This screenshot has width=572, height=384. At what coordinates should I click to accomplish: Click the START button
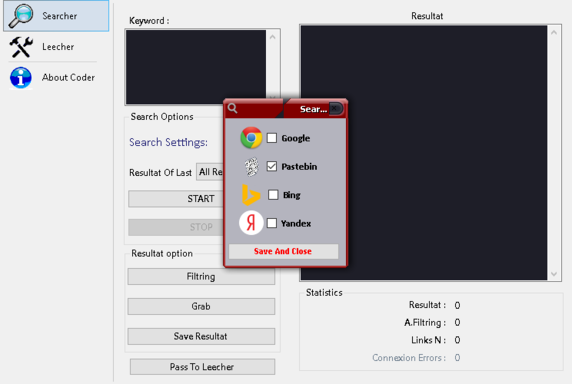pyautogui.click(x=176, y=199)
